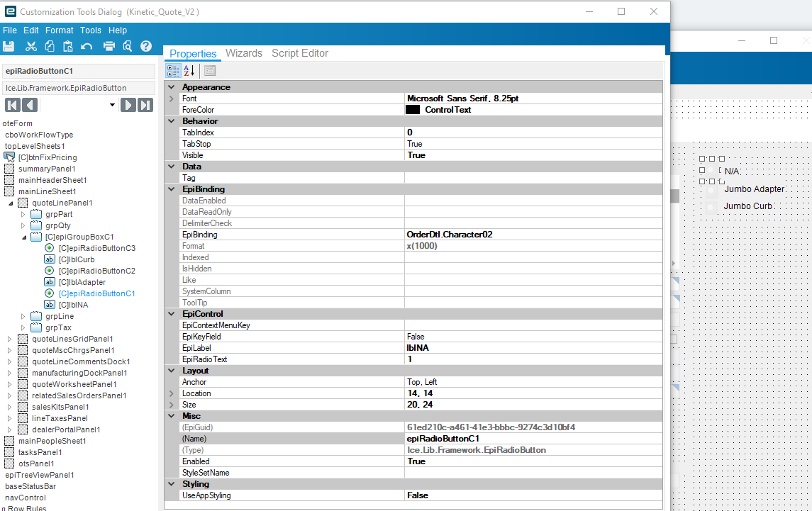The image size is (812, 511).
Task: Open Print Preview magnifier icon
Action: tap(128, 46)
